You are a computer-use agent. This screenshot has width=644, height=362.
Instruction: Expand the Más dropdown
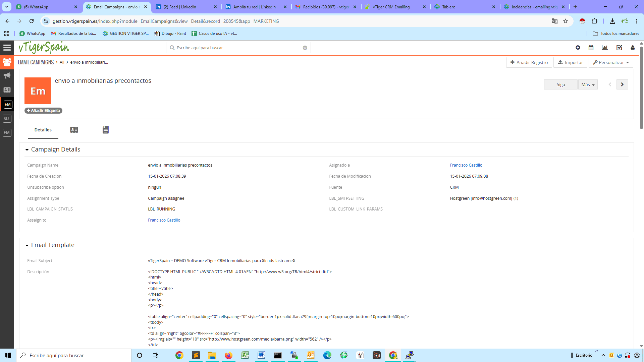point(587,84)
